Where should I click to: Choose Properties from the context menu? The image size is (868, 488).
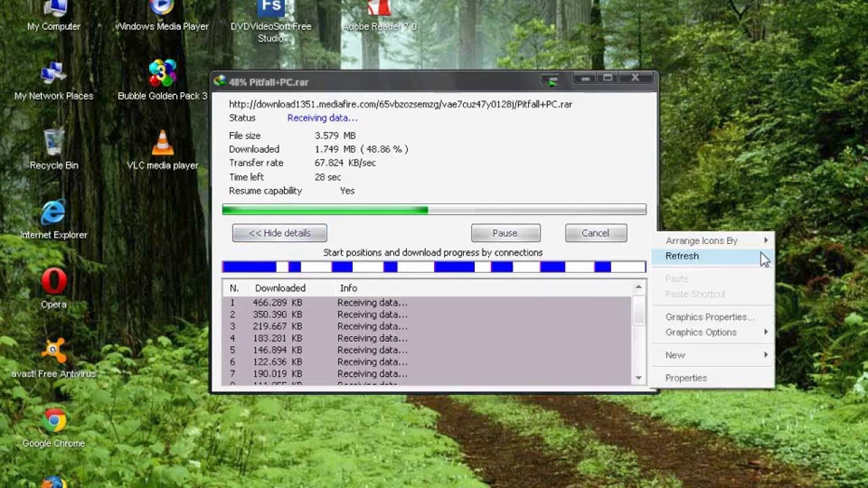coord(713,378)
